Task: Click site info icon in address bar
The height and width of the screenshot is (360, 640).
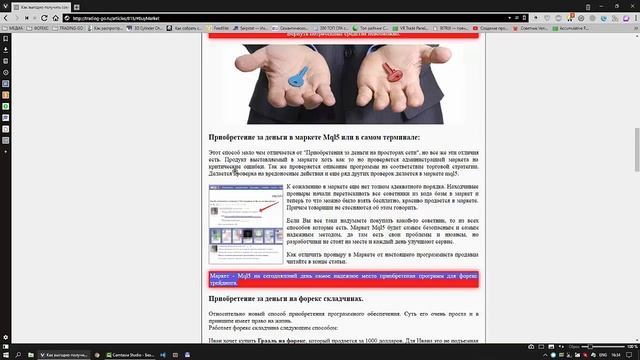Action: [67, 18]
